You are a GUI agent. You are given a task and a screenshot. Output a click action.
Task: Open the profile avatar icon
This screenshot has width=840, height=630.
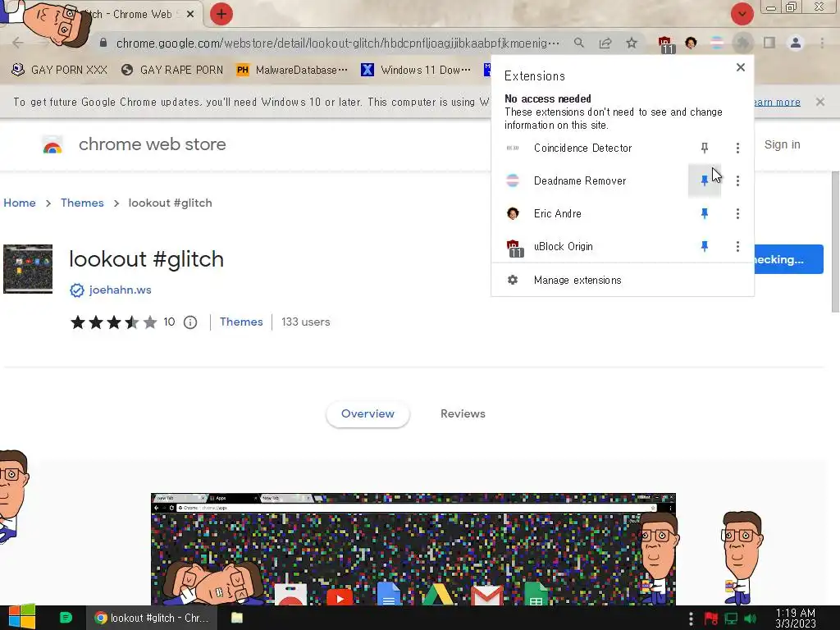796,43
